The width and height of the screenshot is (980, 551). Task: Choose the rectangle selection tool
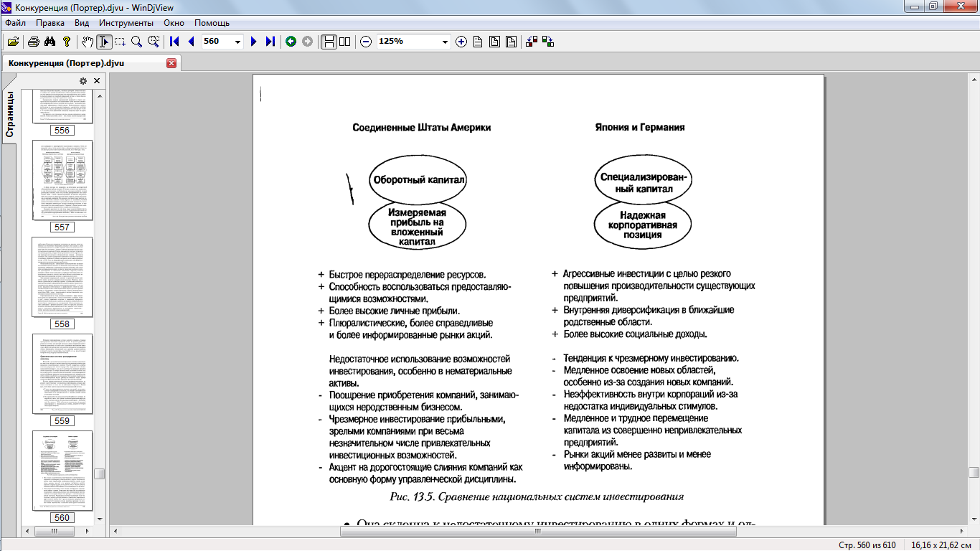coord(120,42)
